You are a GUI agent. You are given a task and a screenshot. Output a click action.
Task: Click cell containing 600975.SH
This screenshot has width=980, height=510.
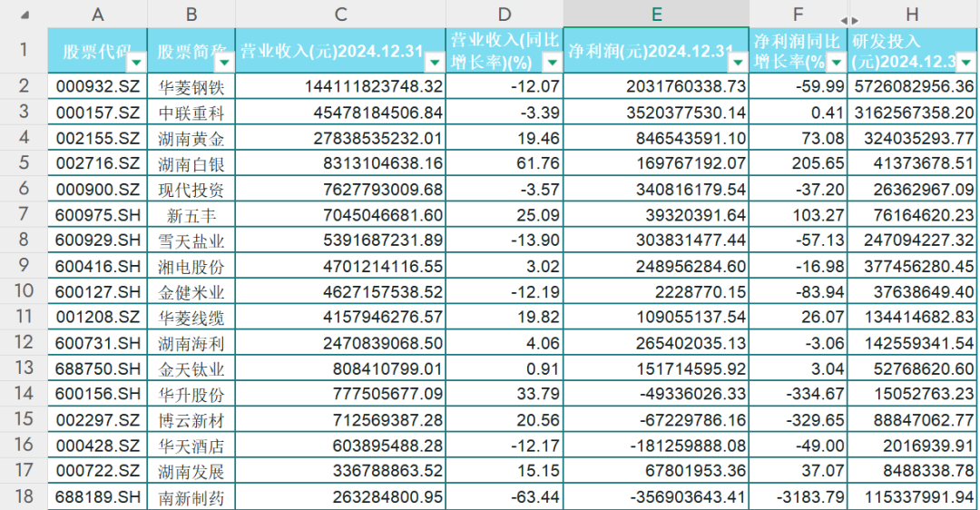tap(97, 215)
